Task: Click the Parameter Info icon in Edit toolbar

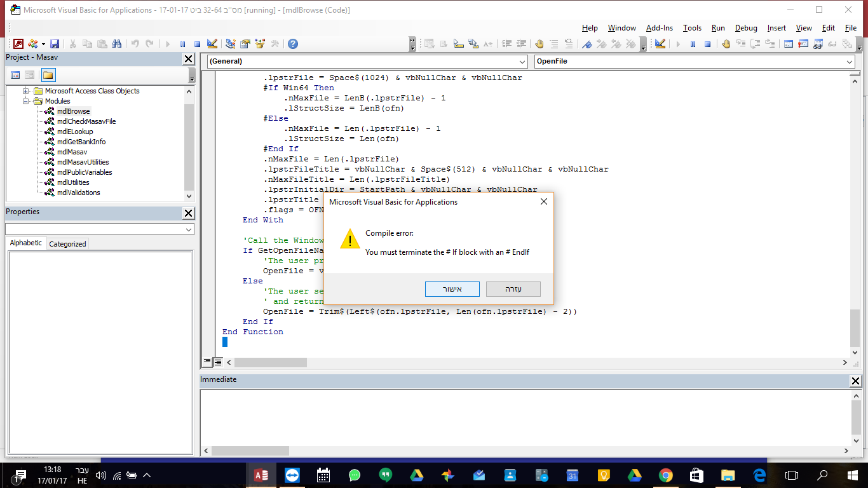Action: coord(473,44)
